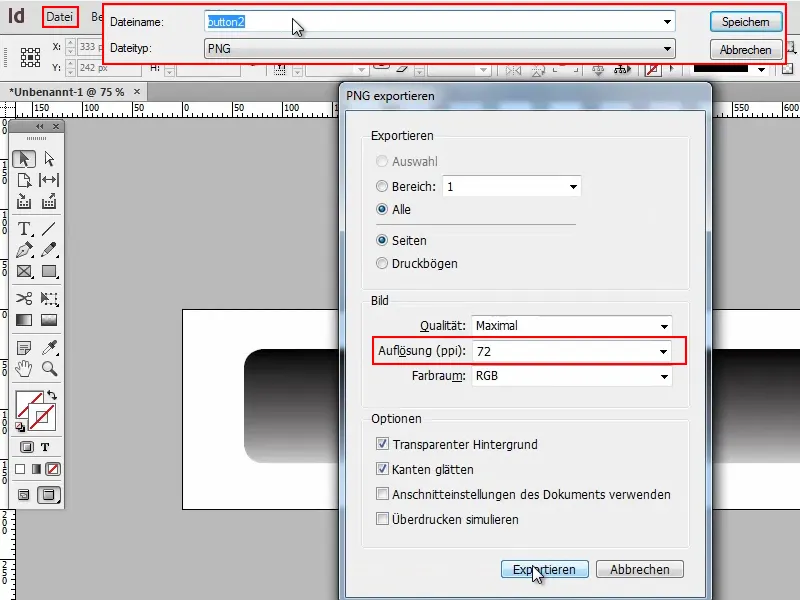The width and height of the screenshot is (800, 600).
Task: Select the Line tool
Action: point(49,229)
